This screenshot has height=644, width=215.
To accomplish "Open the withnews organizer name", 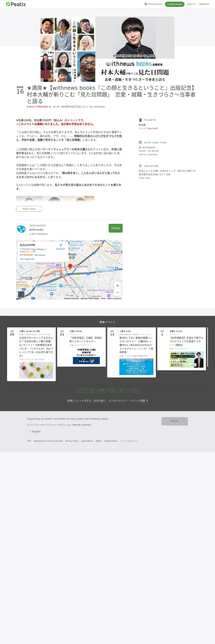I will pyautogui.click(x=36, y=230).
